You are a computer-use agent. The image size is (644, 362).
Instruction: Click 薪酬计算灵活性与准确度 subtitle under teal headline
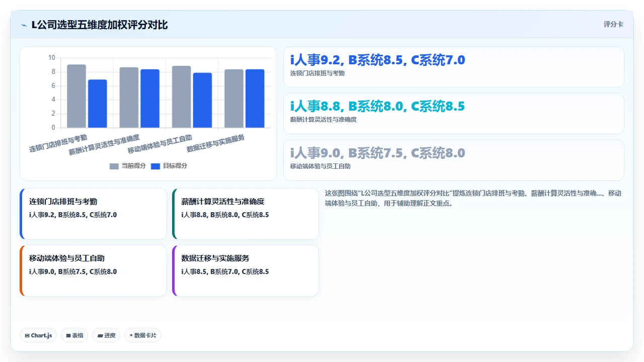tap(324, 120)
